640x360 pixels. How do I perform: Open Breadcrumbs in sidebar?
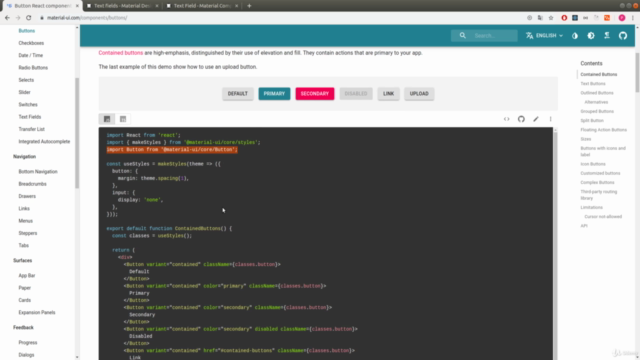tap(32, 184)
